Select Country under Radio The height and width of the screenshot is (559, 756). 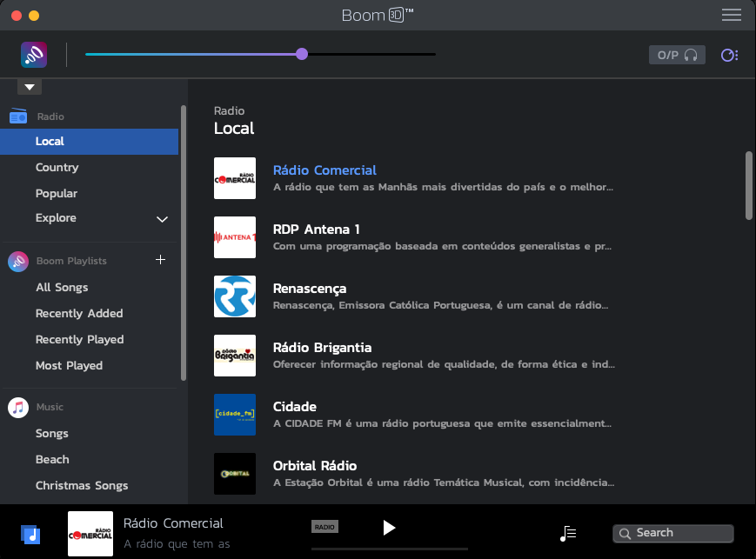[57, 168]
